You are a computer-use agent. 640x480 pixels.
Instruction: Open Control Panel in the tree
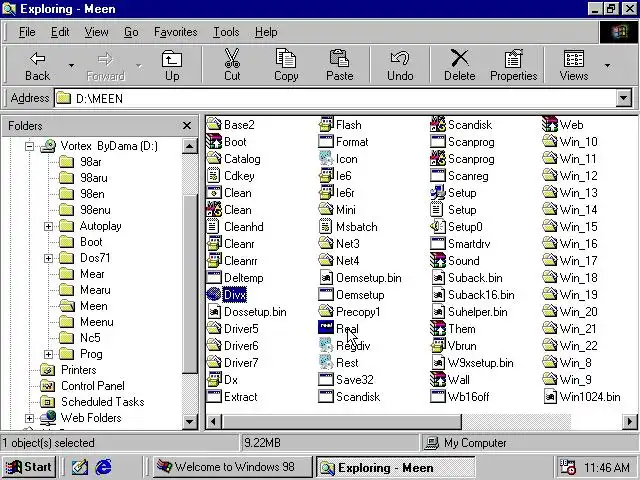(82, 386)
